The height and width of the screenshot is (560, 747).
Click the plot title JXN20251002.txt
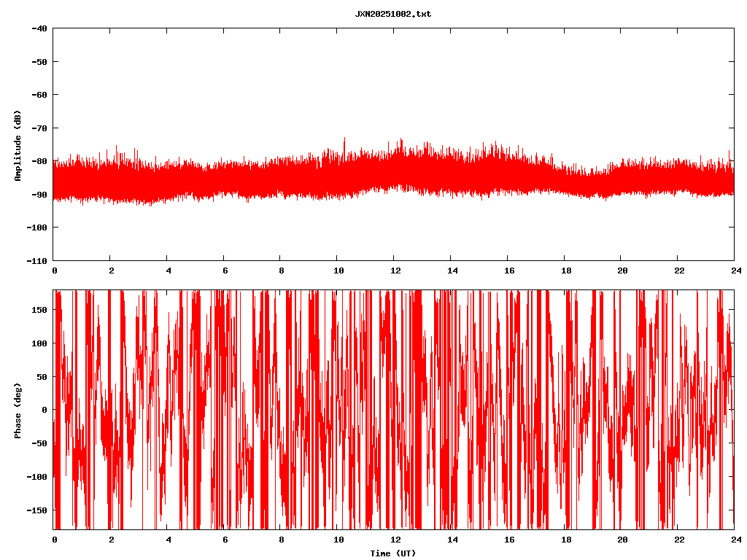point(392,14)
